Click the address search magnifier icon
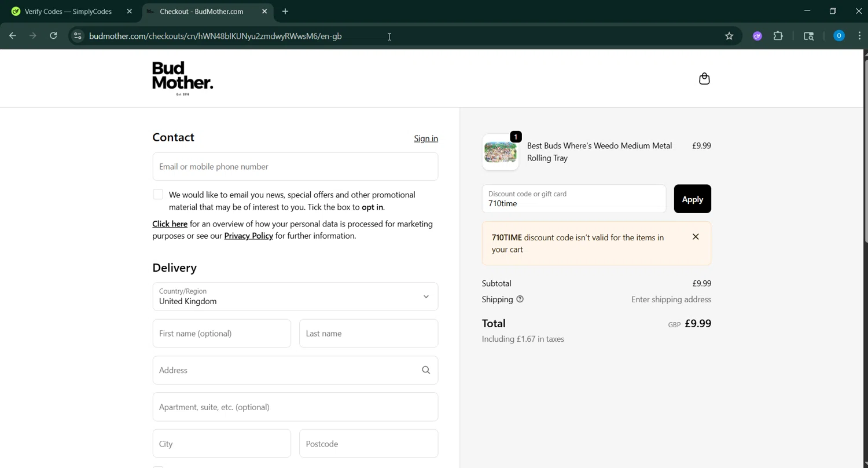This screenshot has height=468, width=868. click(426, 370)
